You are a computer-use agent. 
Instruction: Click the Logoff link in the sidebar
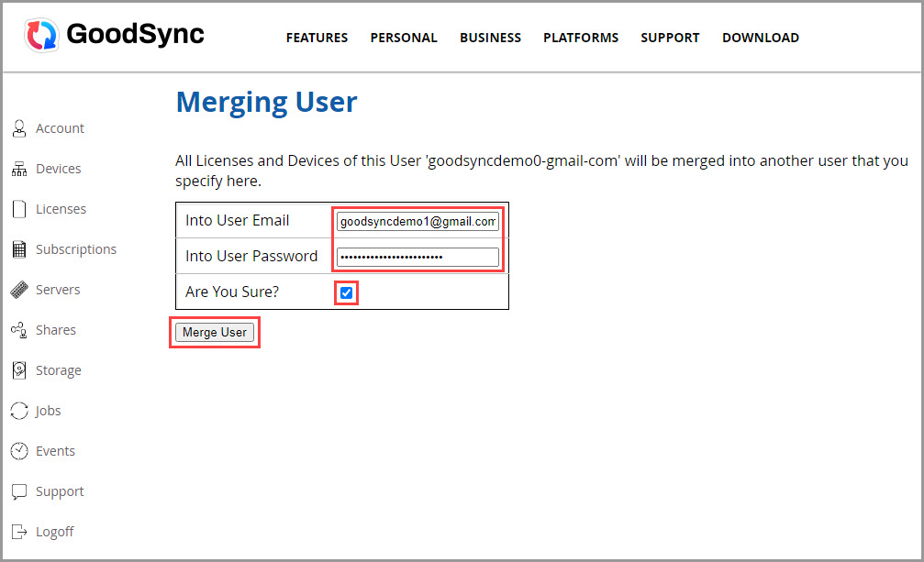pyautogui.click(x=55, y=531)
